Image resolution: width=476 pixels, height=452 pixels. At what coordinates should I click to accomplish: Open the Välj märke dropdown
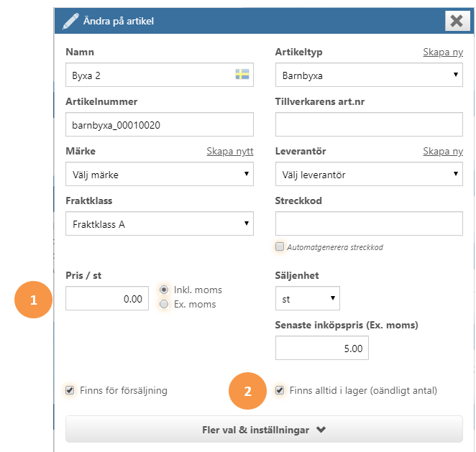(160, 174)
